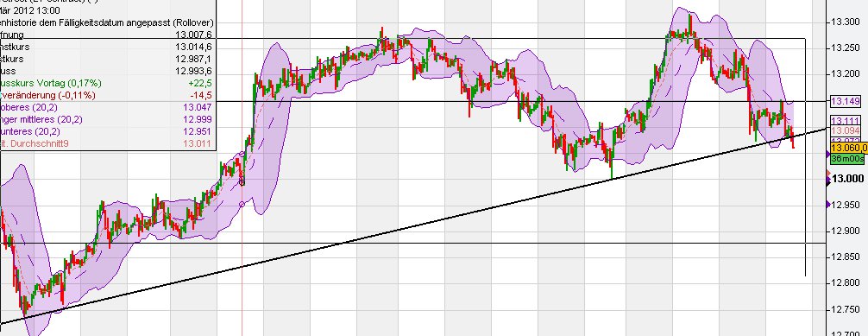The image size is (868, 336).
Task: Click the Bollinger middle value 12.999
Action: coord(198,120)
